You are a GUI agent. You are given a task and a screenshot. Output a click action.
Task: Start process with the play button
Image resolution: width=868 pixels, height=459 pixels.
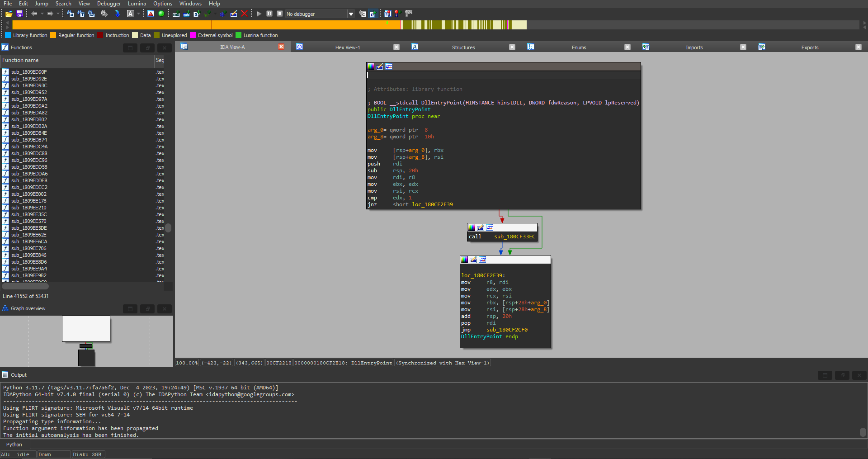pos(259,14)
